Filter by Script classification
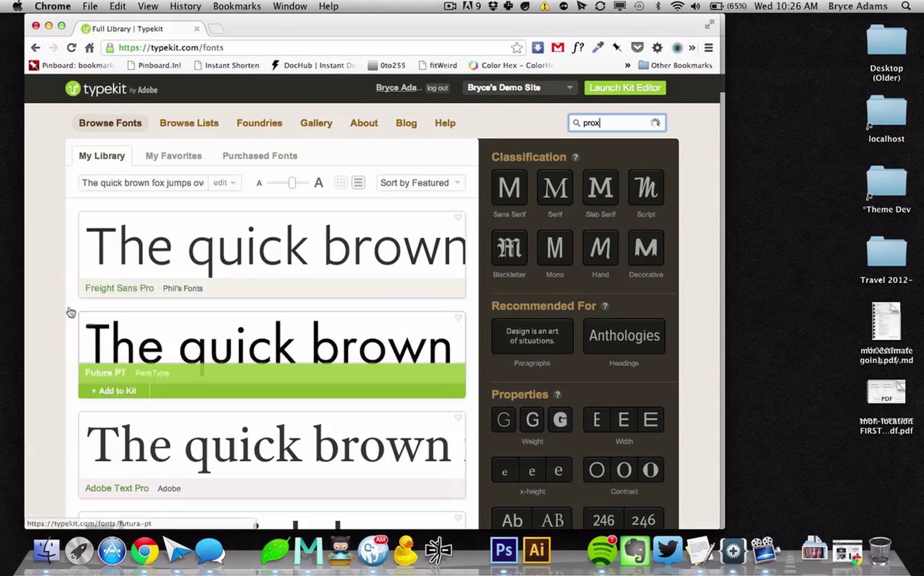 pos(646,188)
